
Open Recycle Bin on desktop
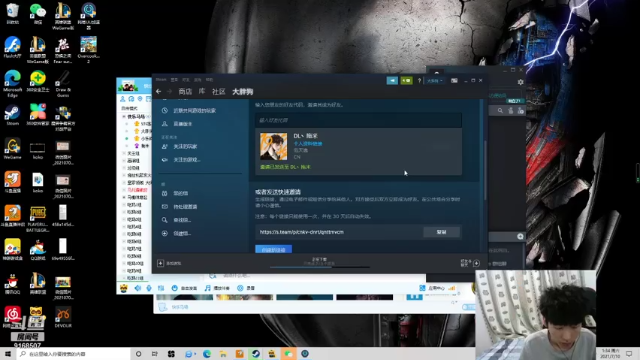13,13
